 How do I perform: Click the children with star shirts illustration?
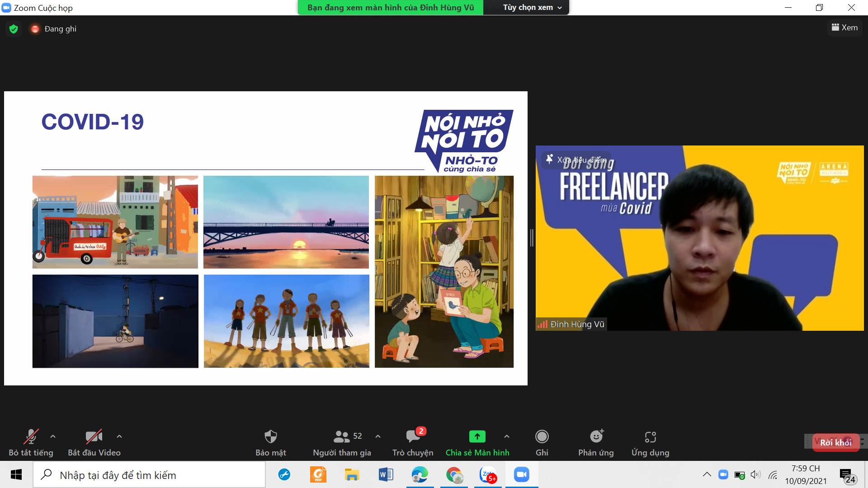coord(286,321)
